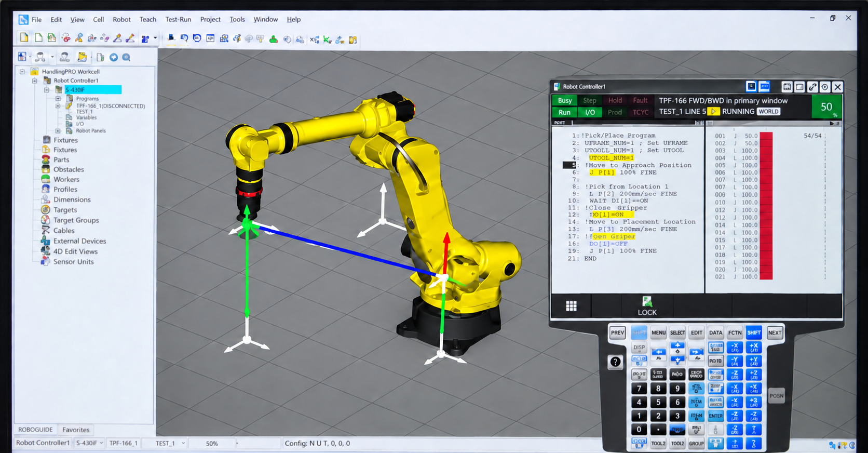
Task: Click the 50% zoom field in status bar
Action: pyautogui.click(x=212, y=444)
